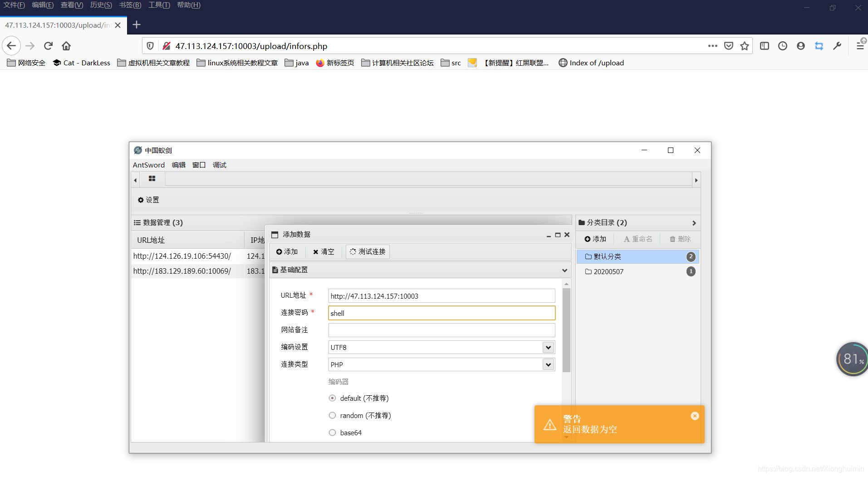Select the 20200507 category folder

pos(638,271)
